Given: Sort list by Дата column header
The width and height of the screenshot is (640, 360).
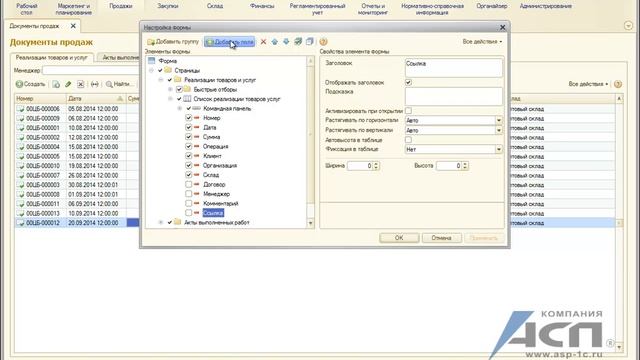Looking at the screenshot, I should [x=96, y=98].
